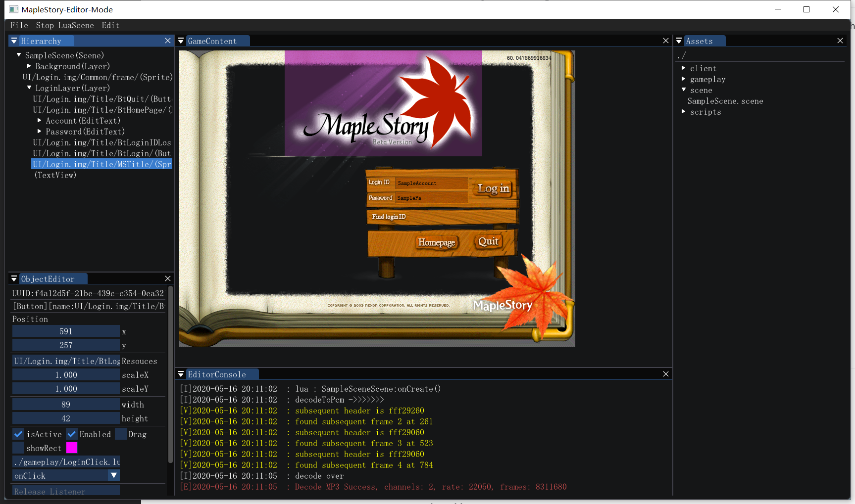Close the EditorConsole panel
The image size is (855, 504).
(666, 374)
